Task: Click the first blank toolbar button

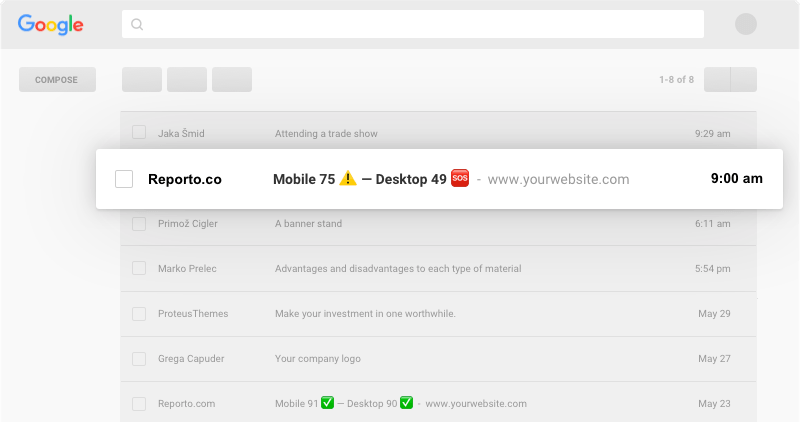Action: [x=142, y=80]
